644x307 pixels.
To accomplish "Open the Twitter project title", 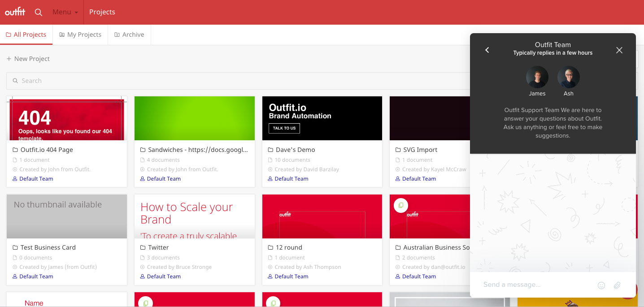I will click(158, 247).
